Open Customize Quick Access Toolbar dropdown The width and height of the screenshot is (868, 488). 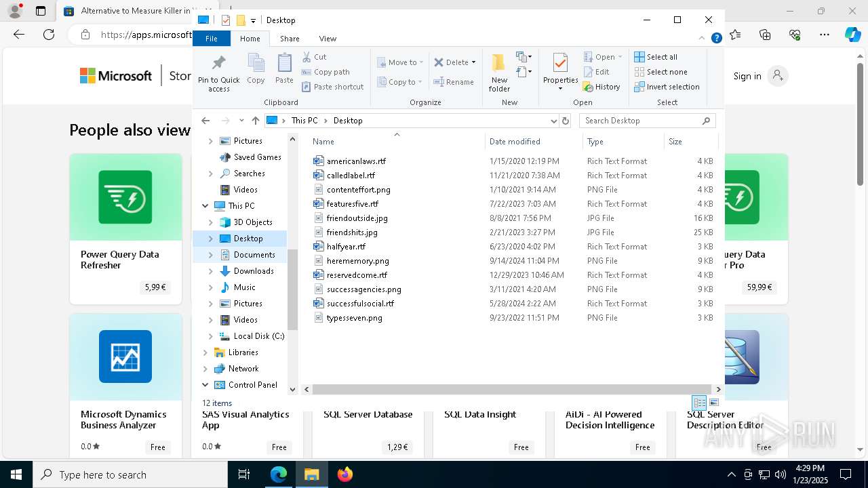(253, 20)
